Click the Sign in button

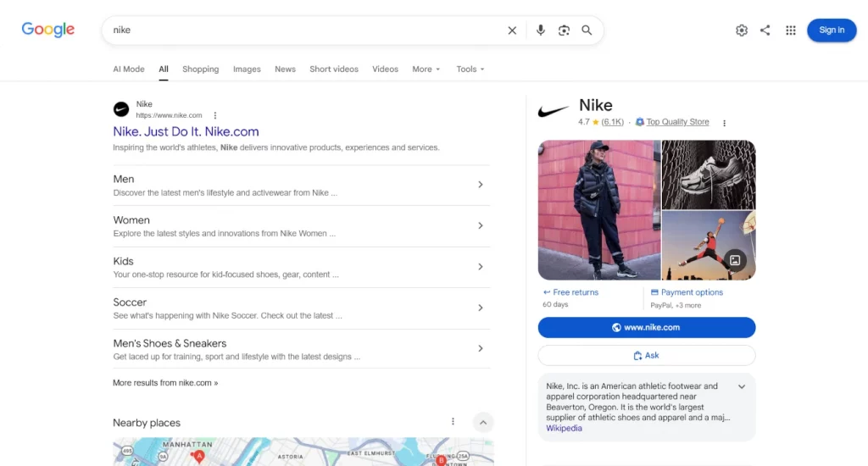[x=832, y=30]
